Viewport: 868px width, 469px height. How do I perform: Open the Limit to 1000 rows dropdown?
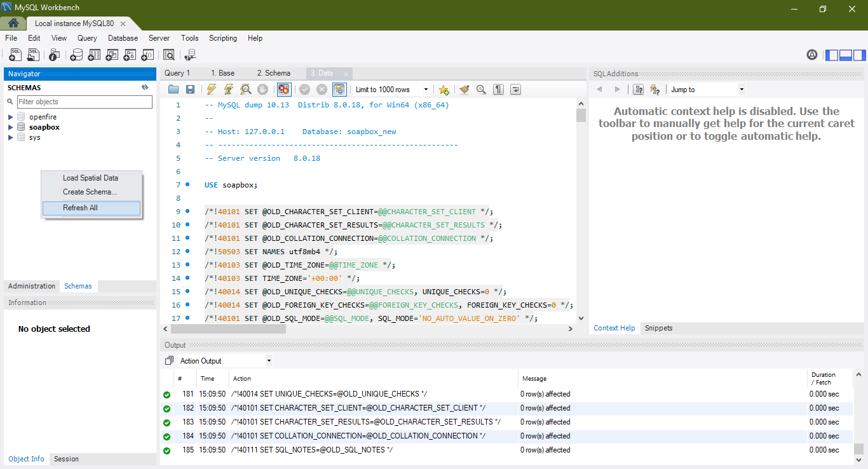pyautogui.click(x=392, y=90)
